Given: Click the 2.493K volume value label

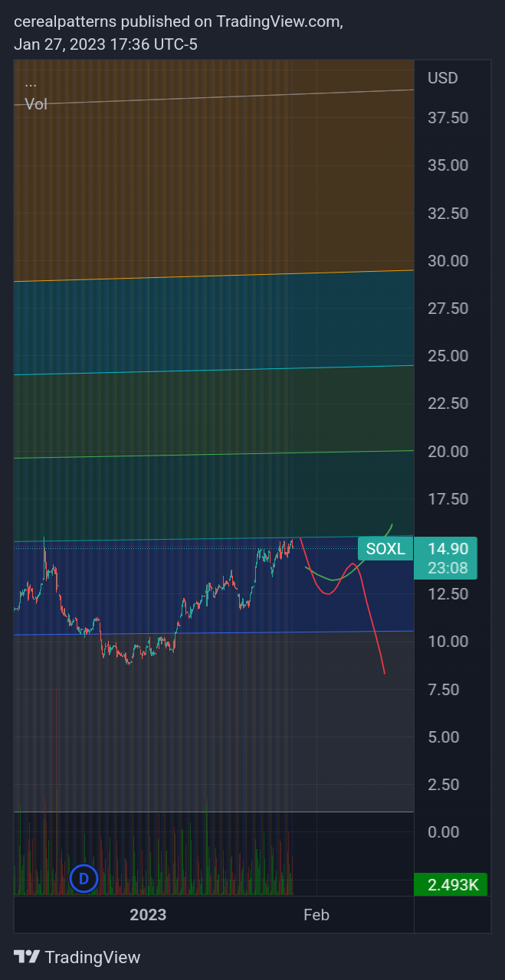Looking at the screenshot, I should point(452,885).
